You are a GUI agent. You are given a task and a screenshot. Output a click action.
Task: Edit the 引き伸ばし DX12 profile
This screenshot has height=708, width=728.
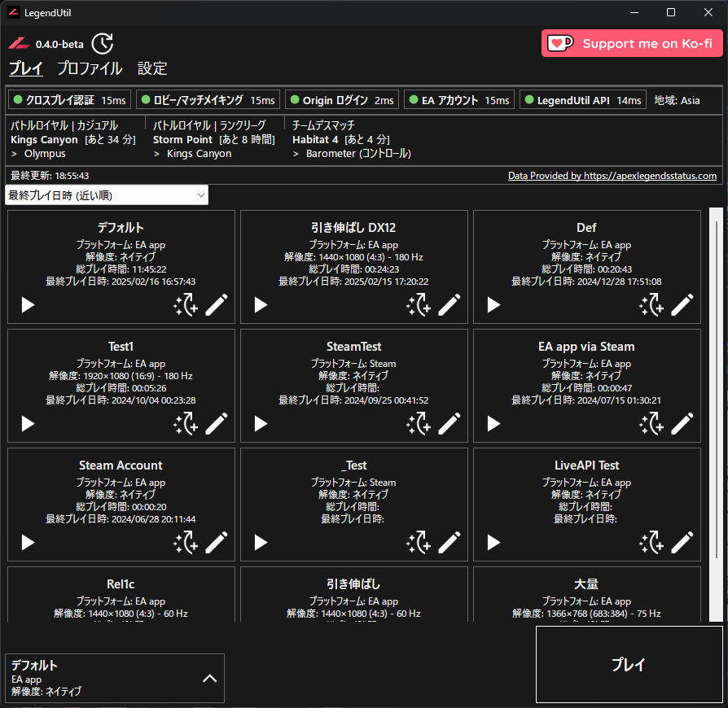point(450,305)
